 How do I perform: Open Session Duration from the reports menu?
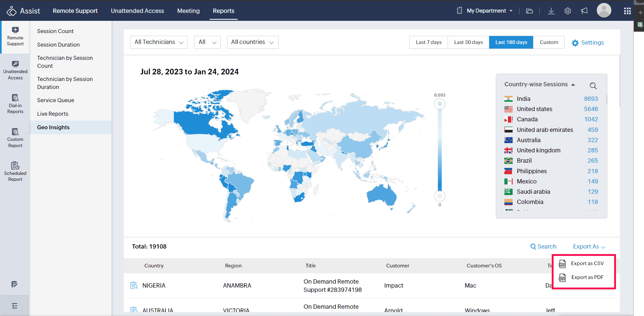tap(58, 45)
